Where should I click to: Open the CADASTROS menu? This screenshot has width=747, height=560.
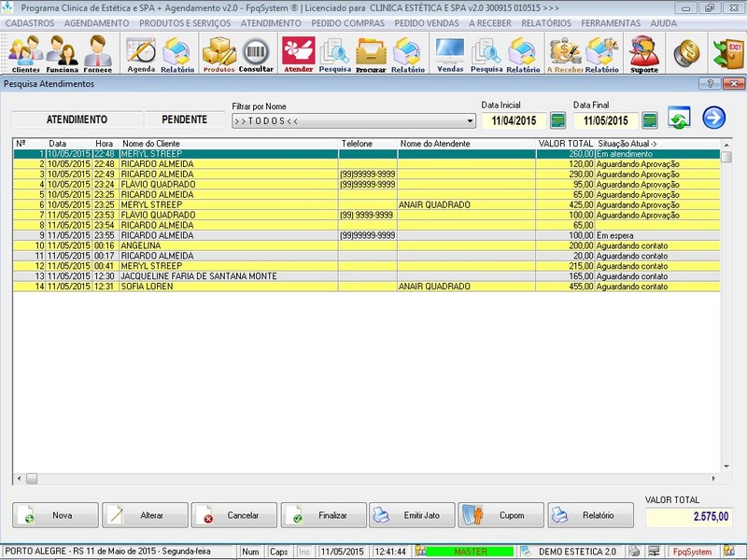pos(30,22)
